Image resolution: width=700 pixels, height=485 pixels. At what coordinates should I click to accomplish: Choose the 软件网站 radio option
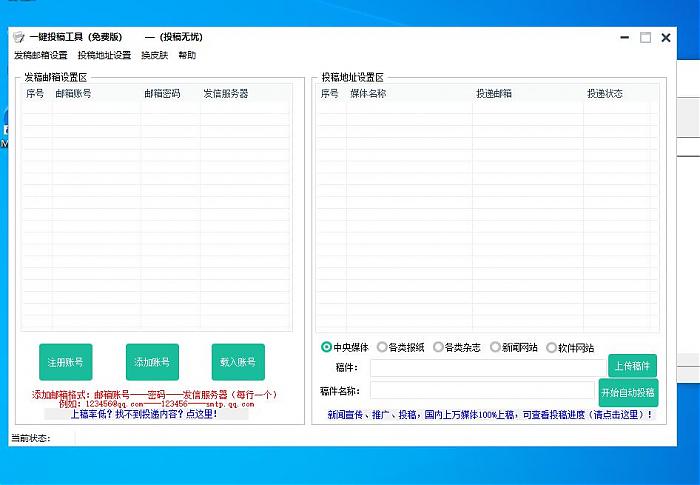pyautogui.click(x=552, y=347)
